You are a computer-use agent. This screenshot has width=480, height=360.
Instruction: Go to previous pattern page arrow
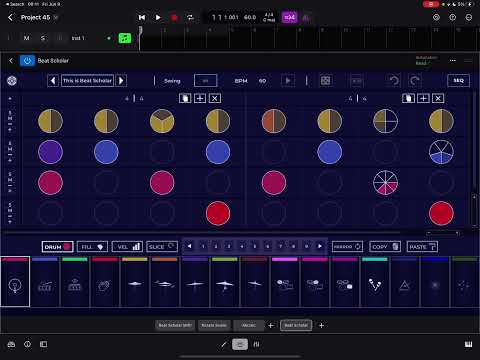pyautogui.click(x=189, y=246)
